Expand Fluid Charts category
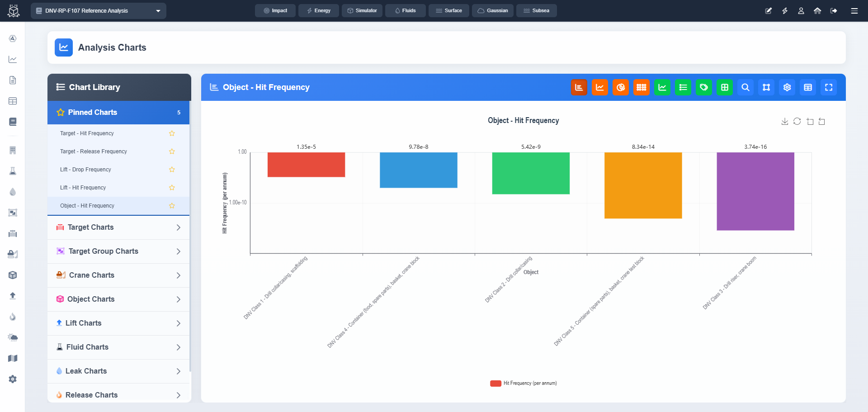 point(118,347)
